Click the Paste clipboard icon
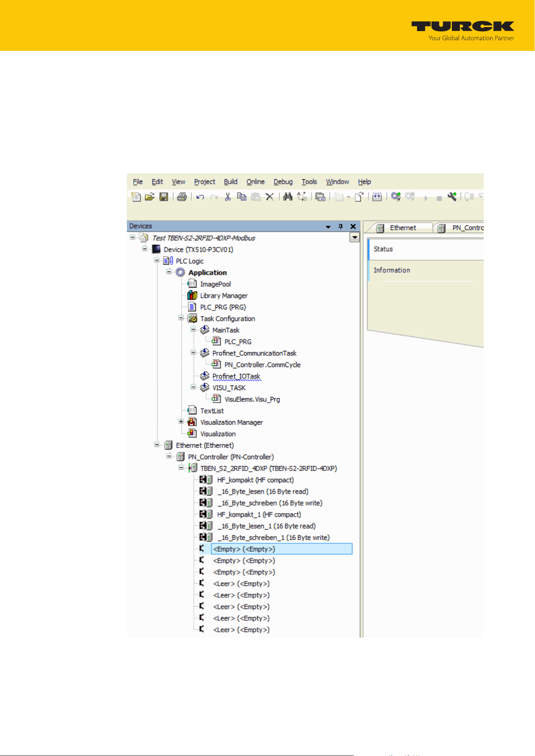The height and width of the screenshot is (756, 535). [256, 197]
